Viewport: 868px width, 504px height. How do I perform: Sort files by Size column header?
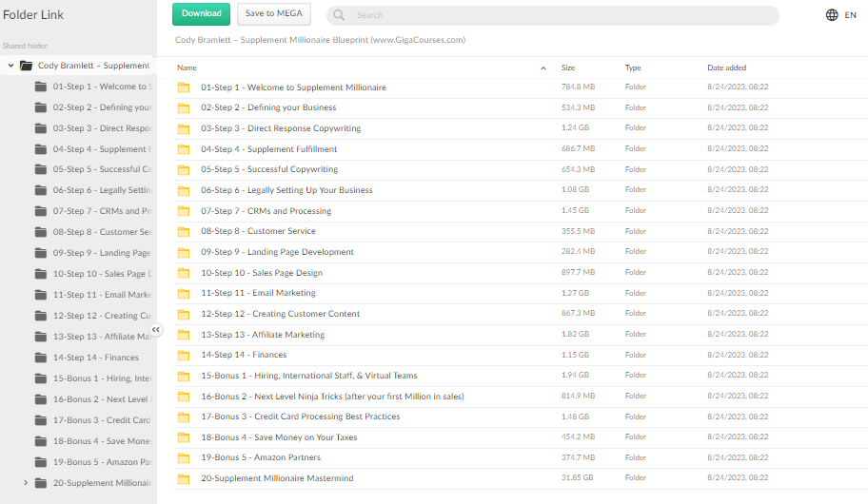[568, 68]
